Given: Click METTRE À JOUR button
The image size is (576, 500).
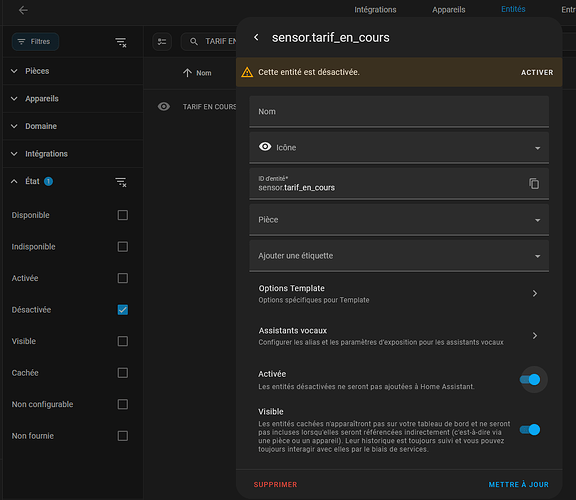Looking at the screenshot, I should coord(518,485).
